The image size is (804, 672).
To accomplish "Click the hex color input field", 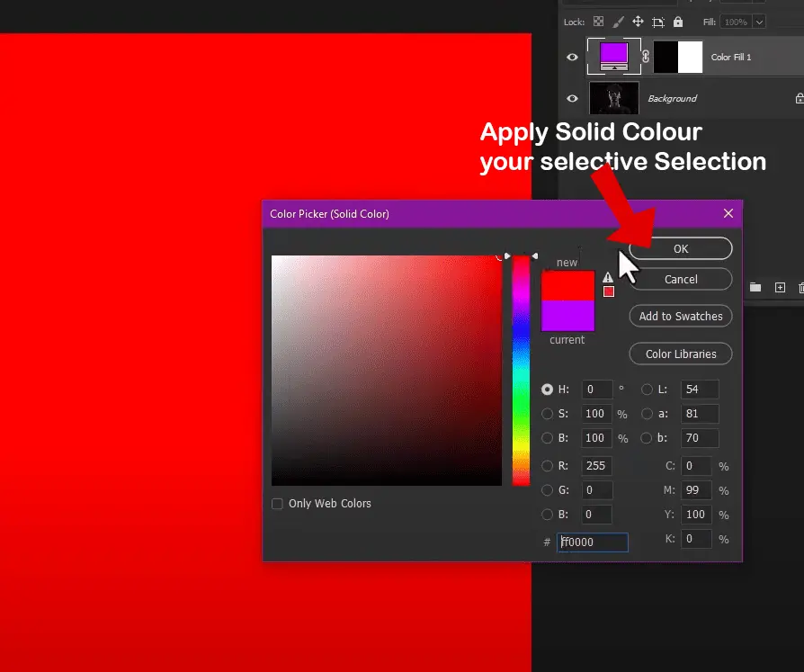I will pyautogui.click(x=593, y=542).
